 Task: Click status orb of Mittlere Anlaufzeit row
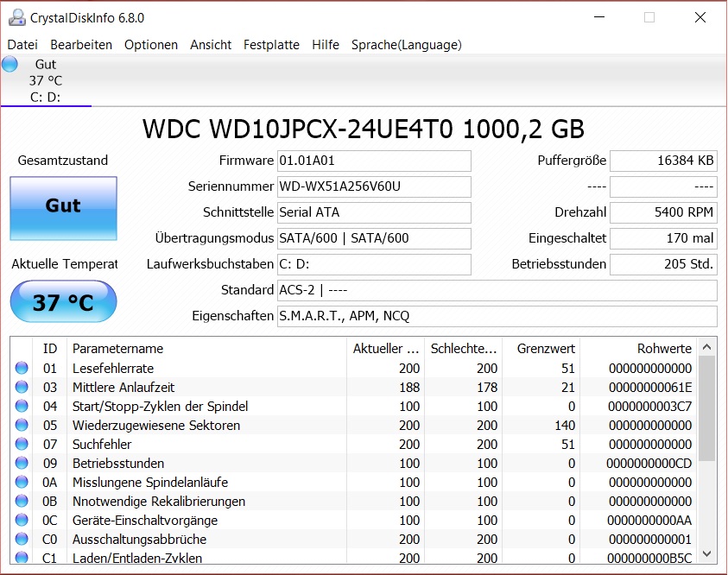coord(22,387)
